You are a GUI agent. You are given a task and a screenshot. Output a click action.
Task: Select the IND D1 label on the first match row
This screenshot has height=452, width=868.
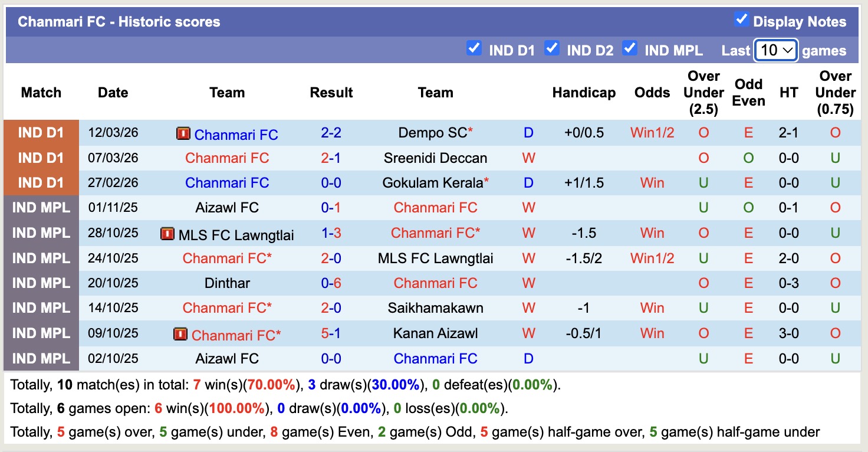40,133
